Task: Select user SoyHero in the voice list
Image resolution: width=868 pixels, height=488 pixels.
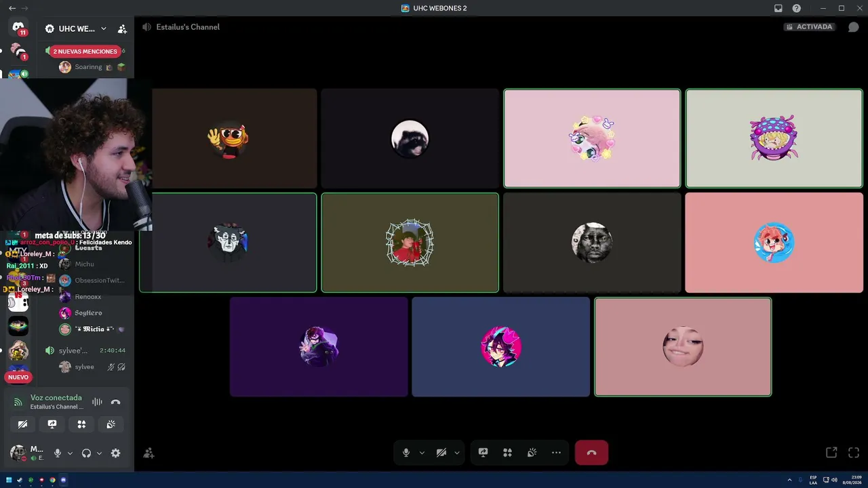Action: tap(88, 313)
